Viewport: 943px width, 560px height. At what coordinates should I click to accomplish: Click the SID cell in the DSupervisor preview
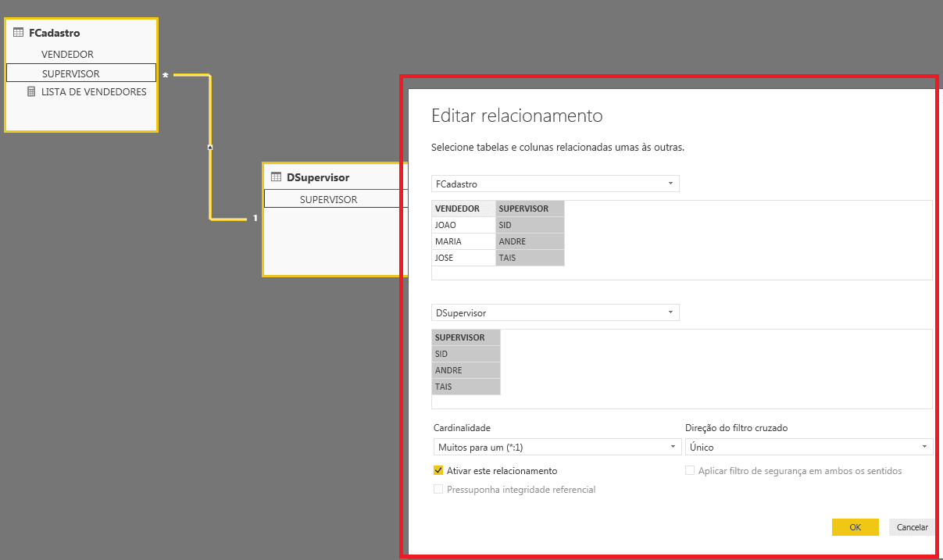[466, 354]
